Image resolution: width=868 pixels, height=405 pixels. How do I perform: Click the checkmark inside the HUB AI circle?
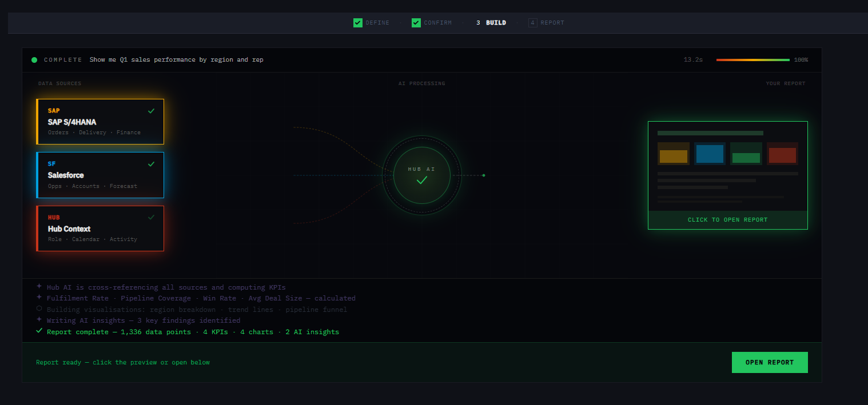click(x=422, y=180)
